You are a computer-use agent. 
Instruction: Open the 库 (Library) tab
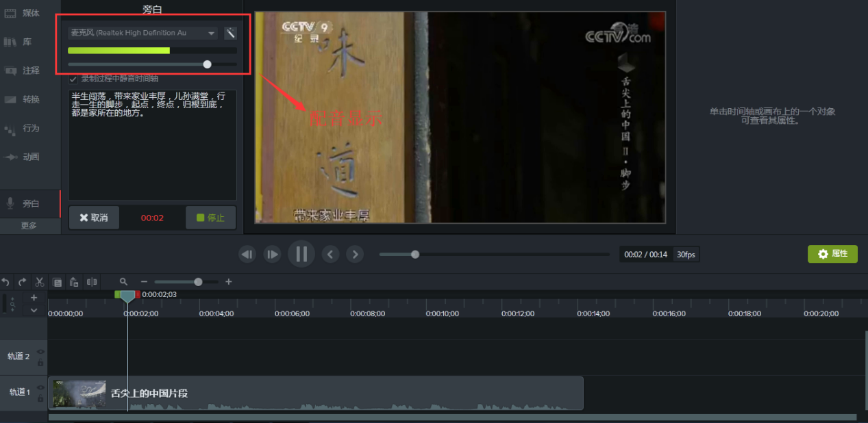click(x=30, y=42)
